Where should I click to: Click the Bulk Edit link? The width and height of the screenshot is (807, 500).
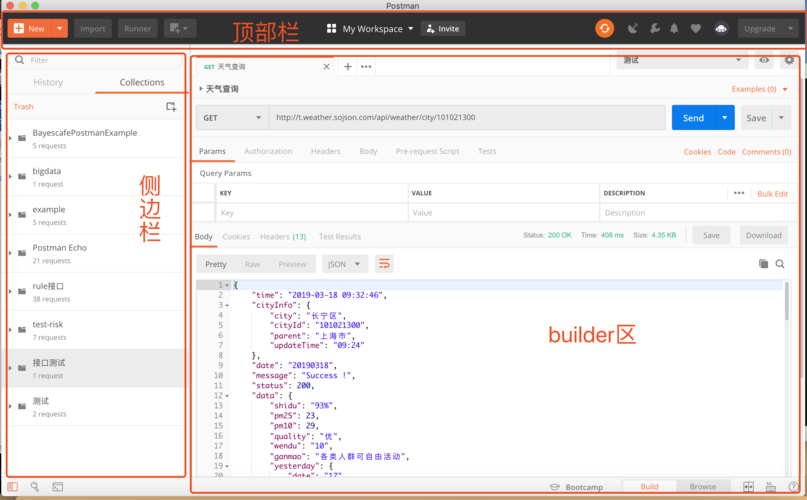coord(772,194)
